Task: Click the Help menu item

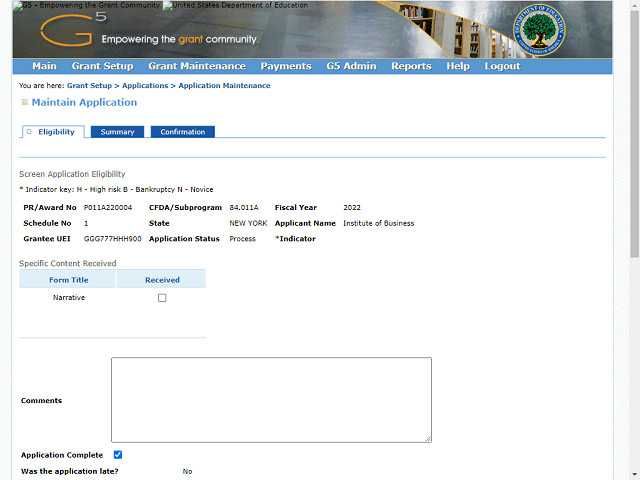Action: [458, 66]
